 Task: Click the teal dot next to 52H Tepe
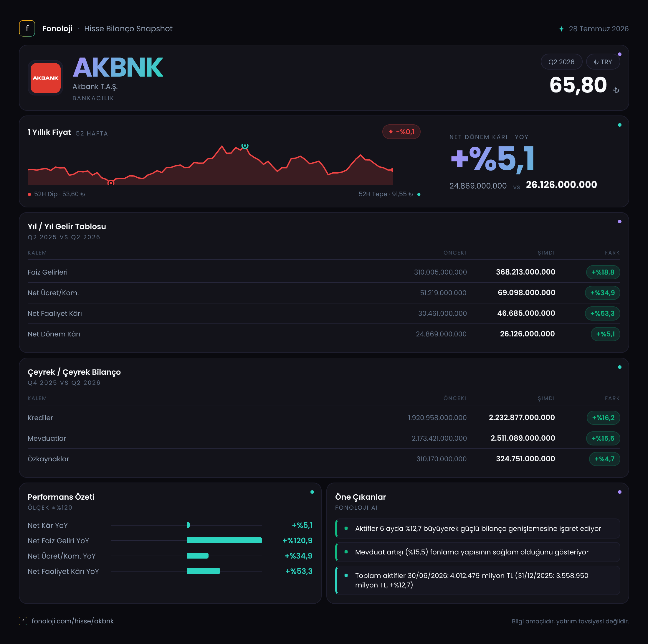tap(419, 194)
